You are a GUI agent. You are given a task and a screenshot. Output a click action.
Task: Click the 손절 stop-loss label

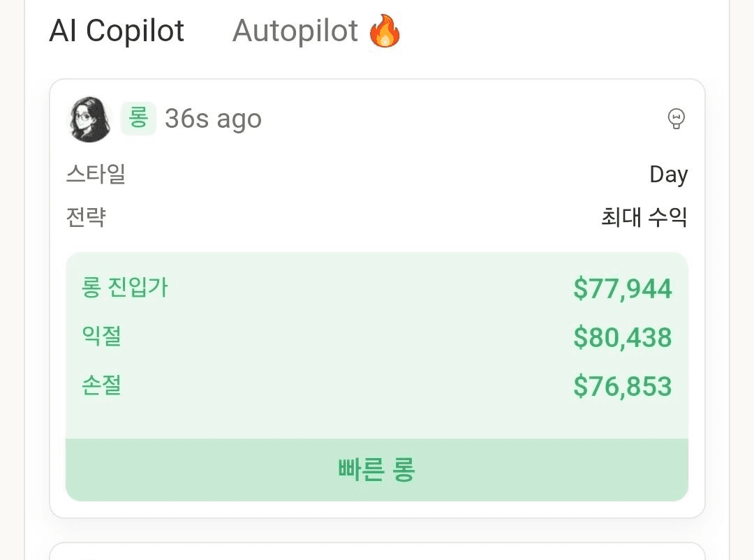pos(102,385)
